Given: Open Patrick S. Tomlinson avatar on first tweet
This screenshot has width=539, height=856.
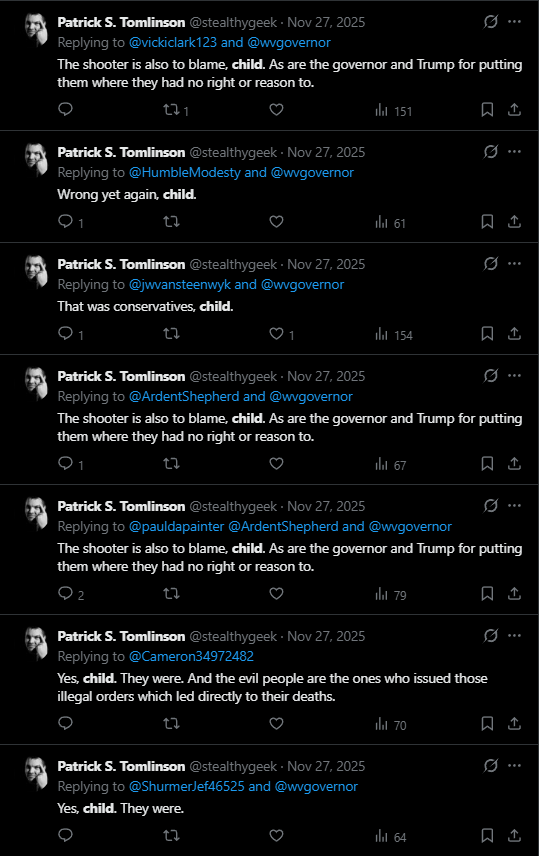Looking at the screenshot, I should pyautogui.click(x=37, y=29).
